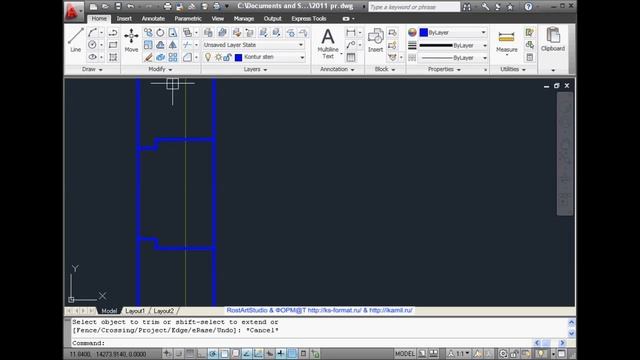Select the Circle tool in Draw panel

click(x=92, y=44)
